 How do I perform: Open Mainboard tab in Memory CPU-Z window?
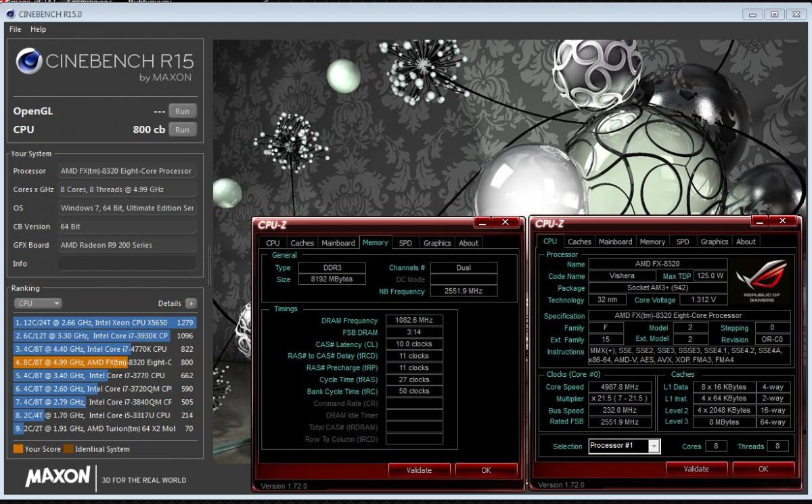[x=338, y=243]
